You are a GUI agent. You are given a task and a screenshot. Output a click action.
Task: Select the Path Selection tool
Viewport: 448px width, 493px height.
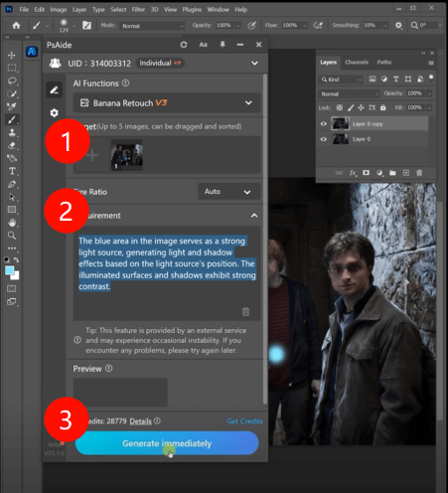point(12,197)
